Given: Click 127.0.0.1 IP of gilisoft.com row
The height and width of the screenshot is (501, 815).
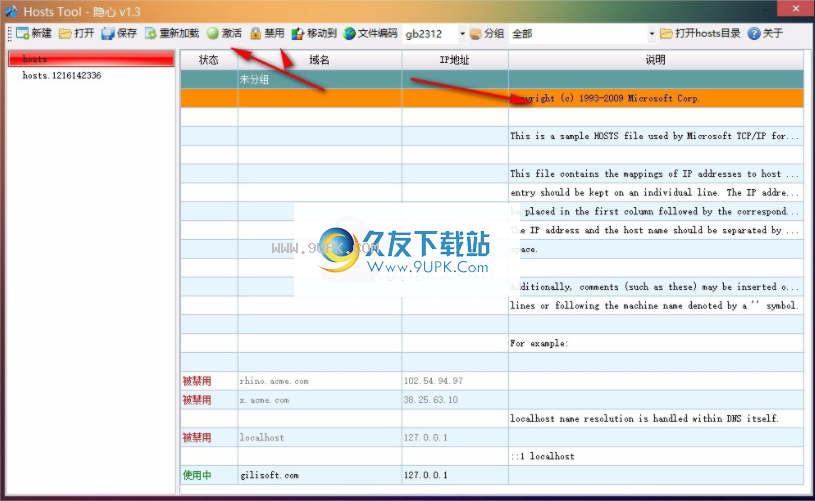Looking at the screenshot, I should [x=455, y=475].
